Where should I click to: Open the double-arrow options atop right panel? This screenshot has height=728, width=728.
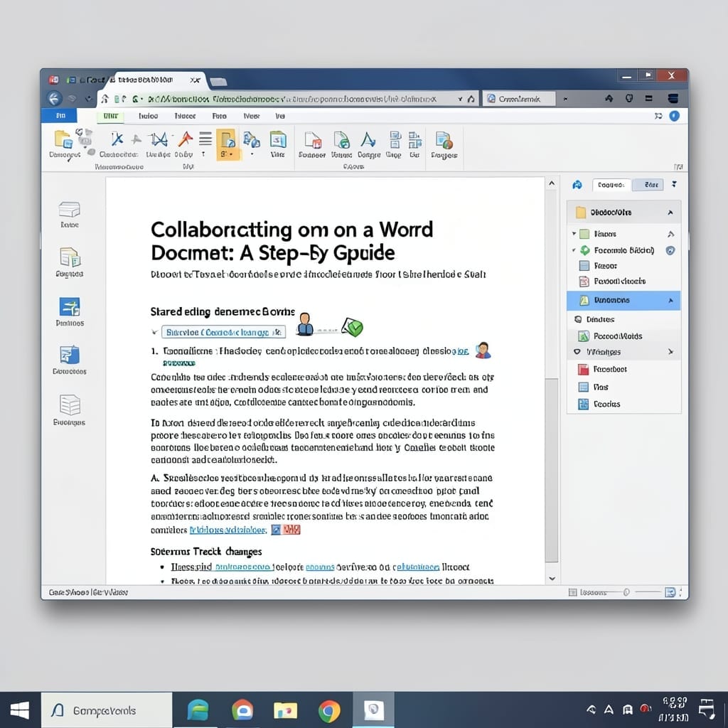click(x=674, y=184)
